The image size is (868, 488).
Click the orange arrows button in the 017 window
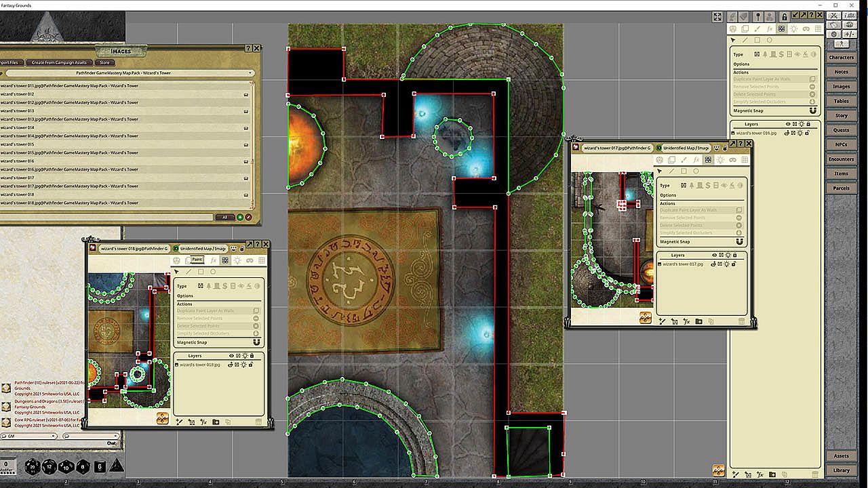point(645,317)
